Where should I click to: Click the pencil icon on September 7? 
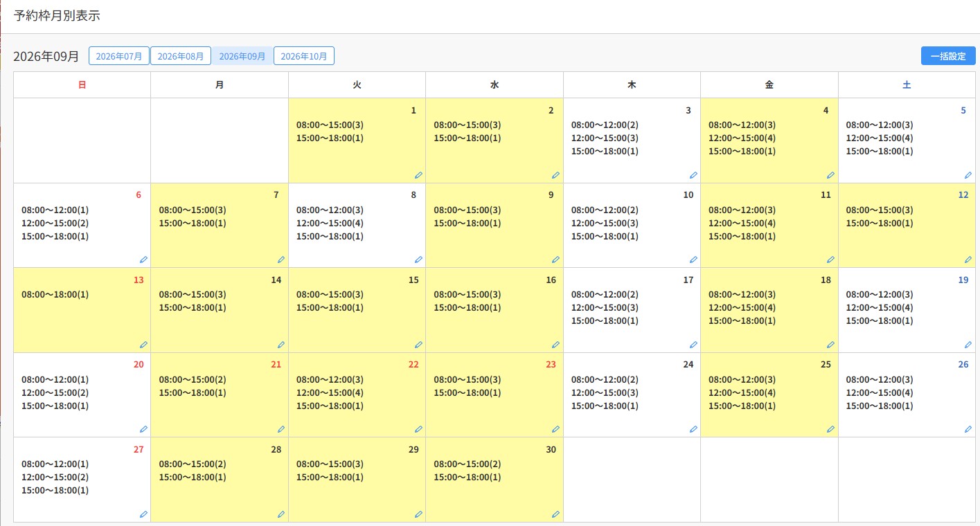pos(281,260)
